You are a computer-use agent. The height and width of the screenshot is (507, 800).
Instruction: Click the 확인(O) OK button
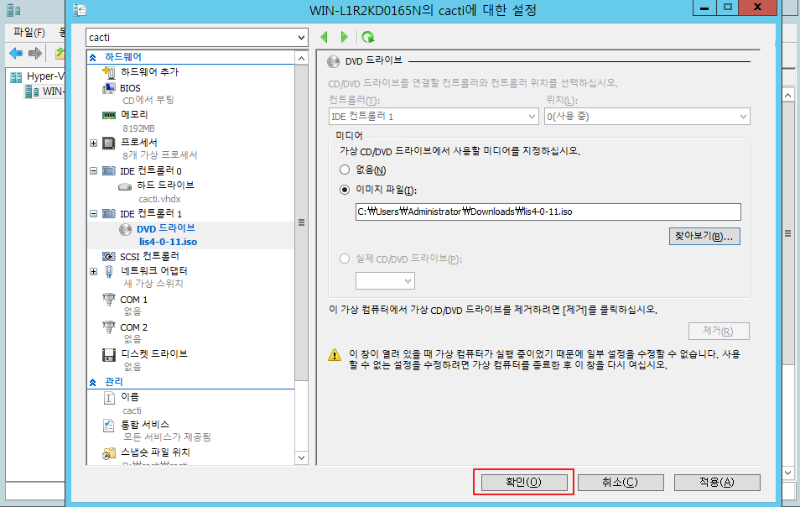(x=523, y=482)
